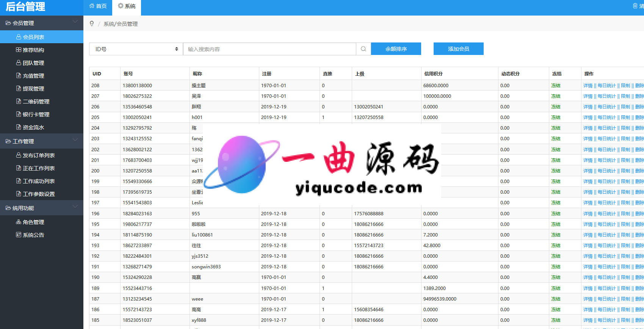
Task: Click 限制 for UID 185
Action: pos(625,320)
